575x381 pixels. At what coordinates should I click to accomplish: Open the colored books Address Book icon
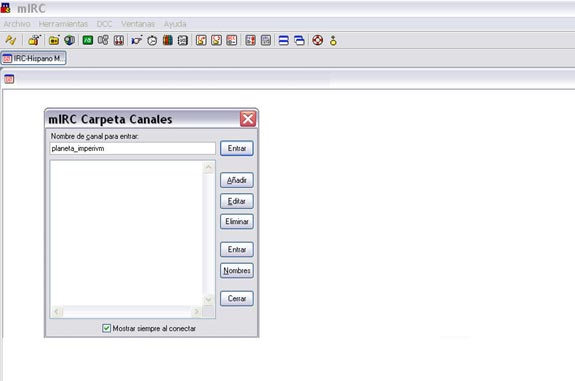pyautogui.click(x=168, y=40)
